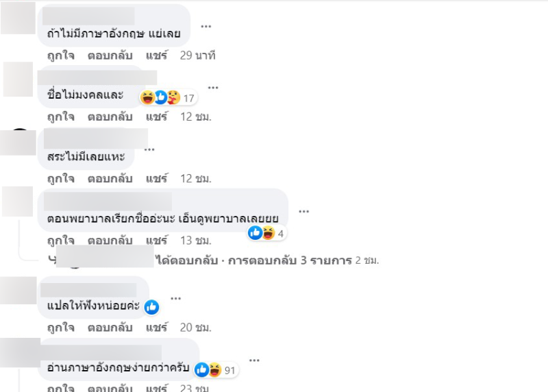Reply to the 'ชื่อไม่มงคลและ' comment
Viewport: 548px width, 392px height.
[x=110, y=117]
